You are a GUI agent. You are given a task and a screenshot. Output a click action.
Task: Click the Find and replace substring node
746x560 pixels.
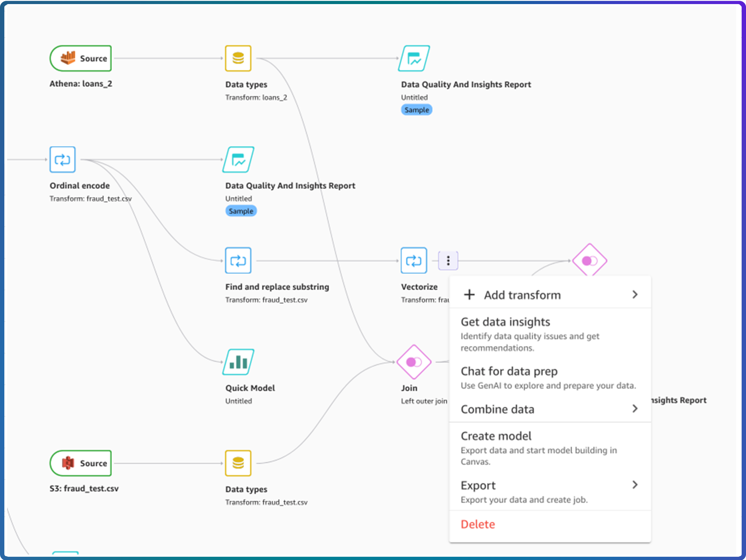click(x=238, y=261)
